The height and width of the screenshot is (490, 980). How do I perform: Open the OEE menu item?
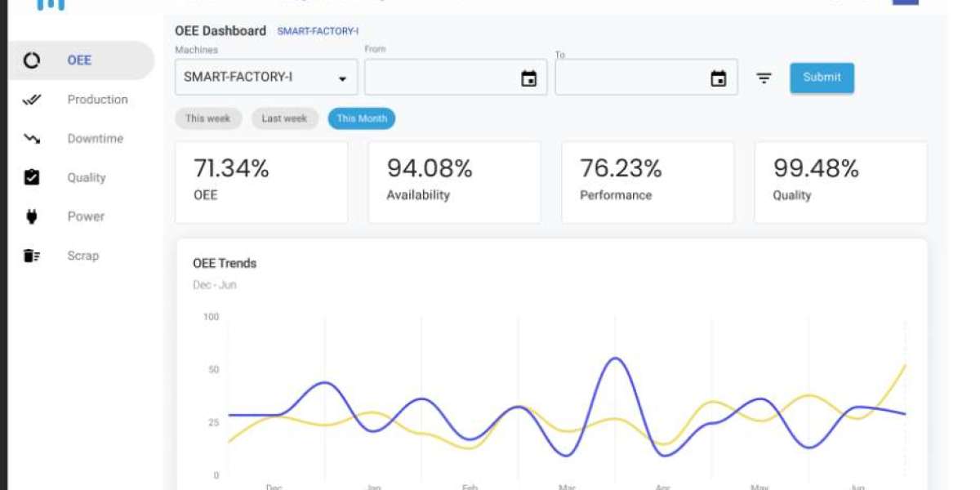81,60
